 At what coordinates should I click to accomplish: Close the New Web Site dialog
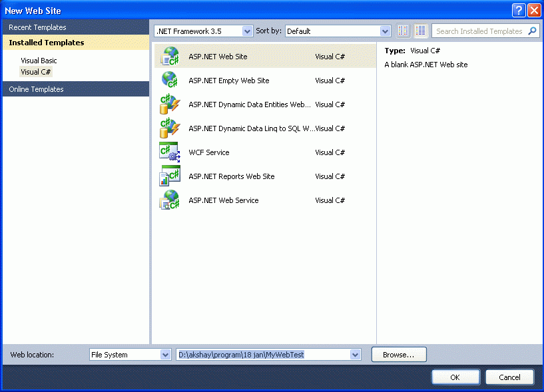[534, 11]
